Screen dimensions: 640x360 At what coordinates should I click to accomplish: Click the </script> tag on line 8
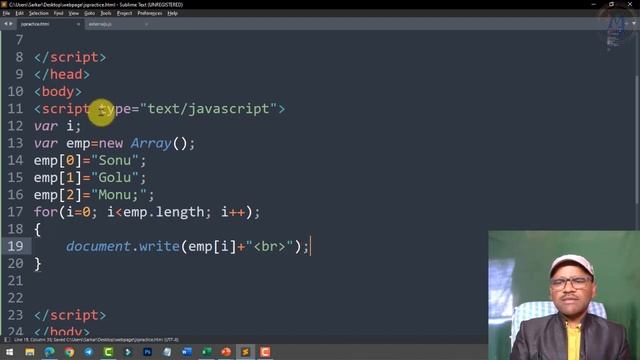(70, 57)
